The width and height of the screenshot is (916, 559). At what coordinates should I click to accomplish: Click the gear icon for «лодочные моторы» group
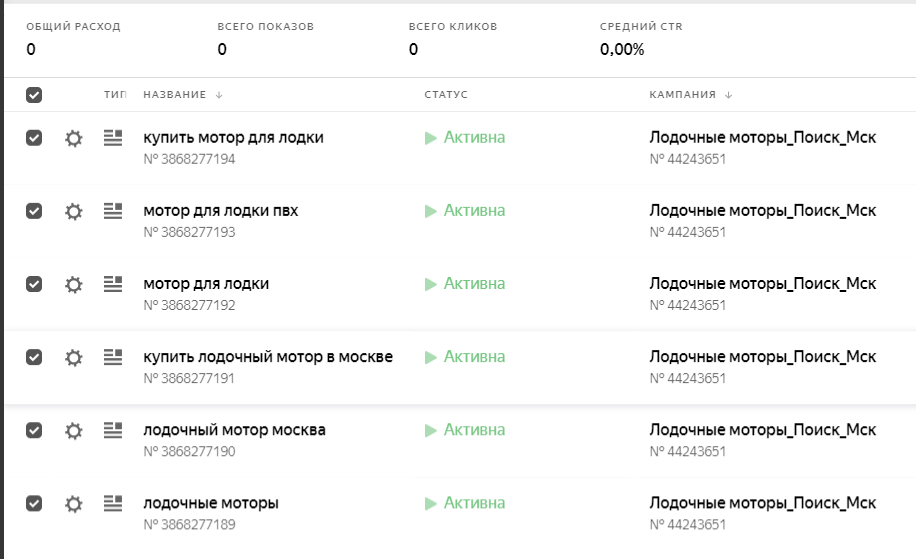coord(73,503)
